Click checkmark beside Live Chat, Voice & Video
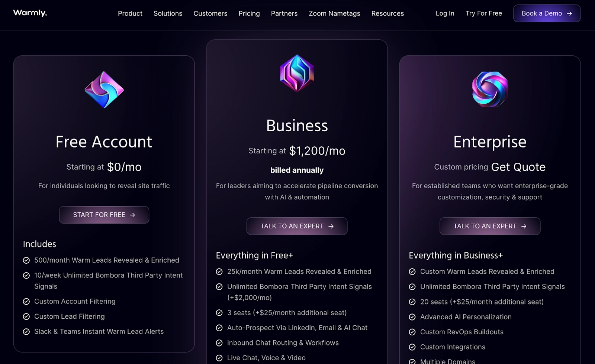This screenshot has width=595, height=364. tap(219, 358)
